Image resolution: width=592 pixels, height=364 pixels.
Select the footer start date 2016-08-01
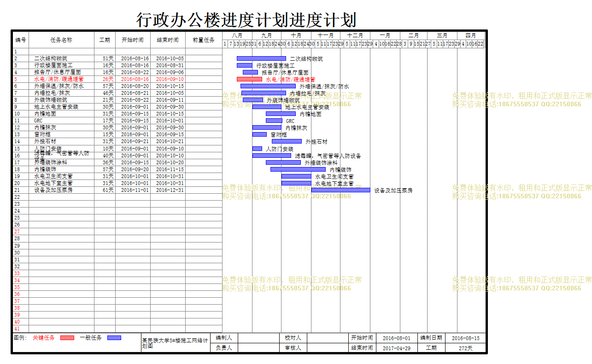click(397, 338)
